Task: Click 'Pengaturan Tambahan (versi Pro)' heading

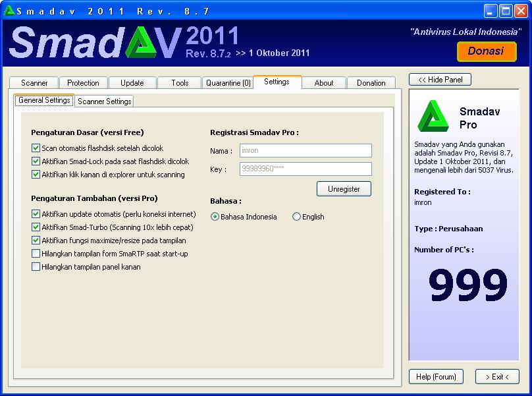Action: click(x=94, y=198)
